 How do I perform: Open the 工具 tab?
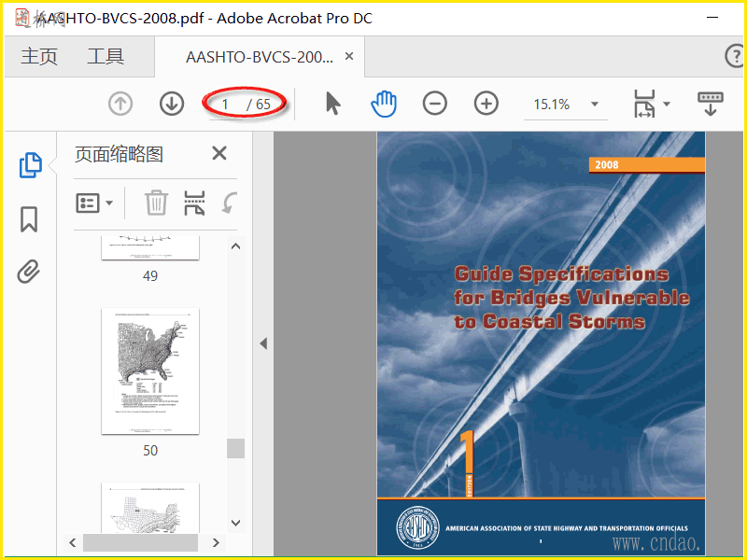click(x=106, y=57)
